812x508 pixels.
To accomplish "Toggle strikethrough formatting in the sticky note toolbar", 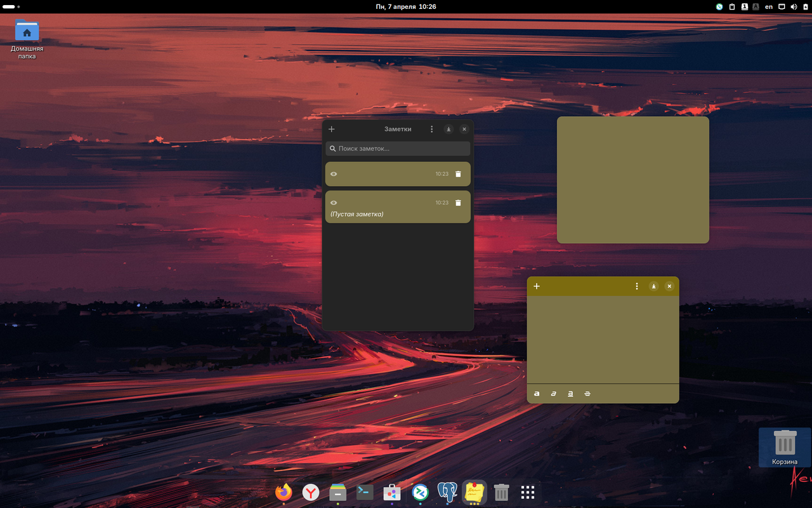I will [587, 394].
